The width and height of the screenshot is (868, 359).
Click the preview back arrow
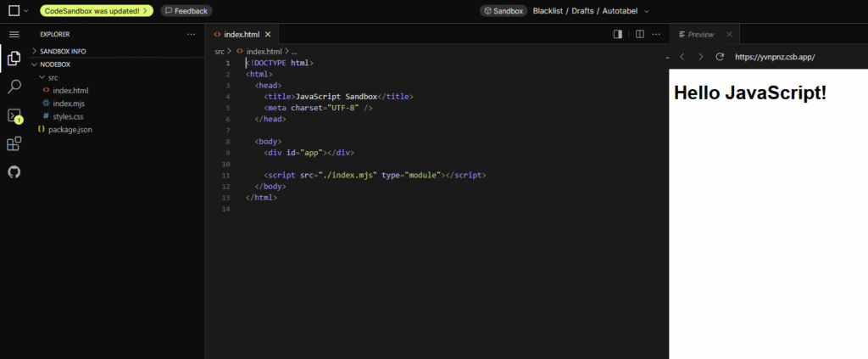682,57
